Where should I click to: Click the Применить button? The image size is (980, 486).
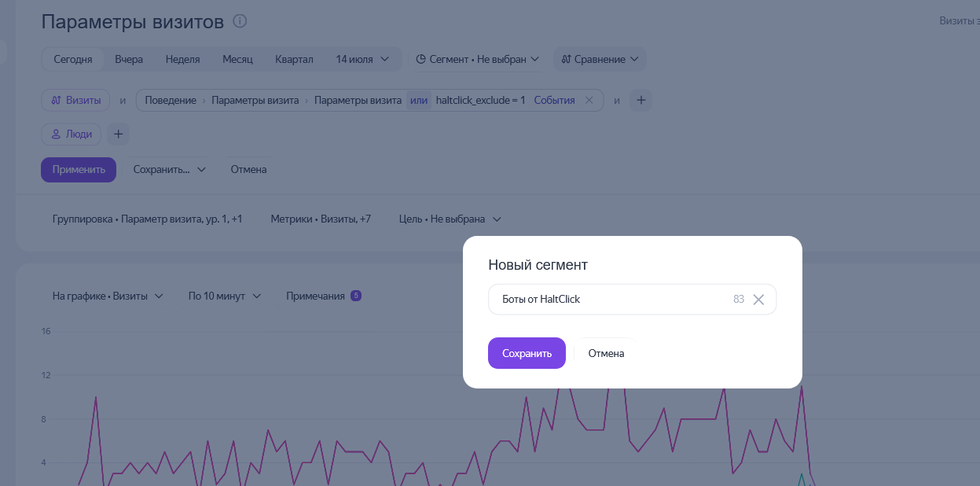(79, 169)
